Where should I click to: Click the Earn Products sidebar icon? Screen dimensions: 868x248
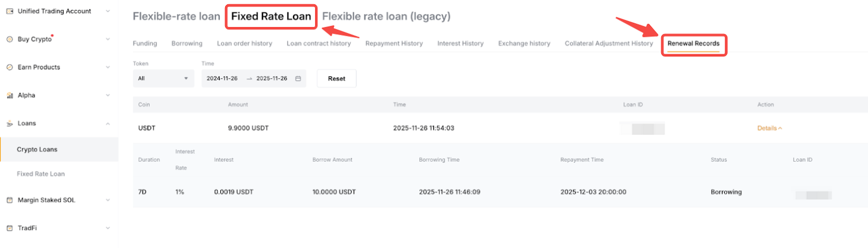click(10, 67)
